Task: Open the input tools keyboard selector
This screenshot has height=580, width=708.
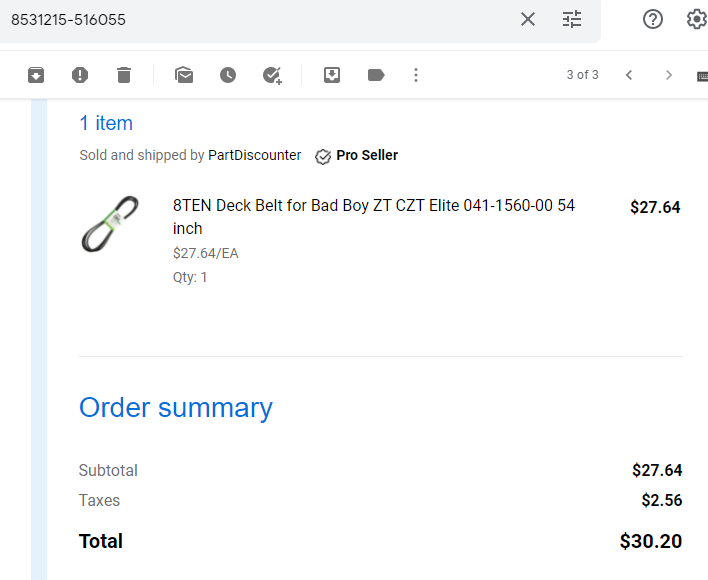Action: pyautogui.click(x=703, y=76)
